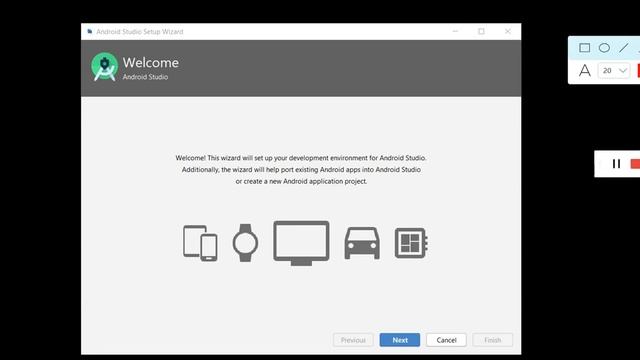Click the embedded things board icon
This screenshot has width=640, height=360.
click(411, 243)
